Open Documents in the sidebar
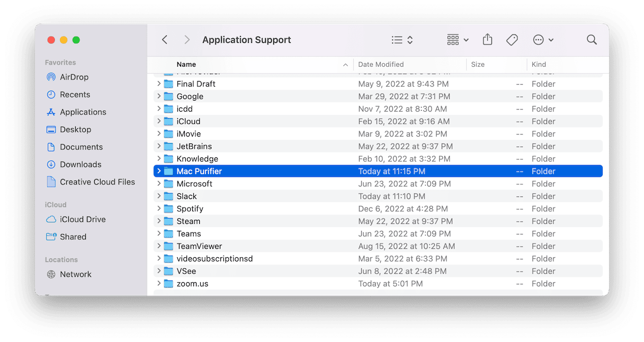The width and height of the screenshot is (644, 342). [x=81, y=147]
